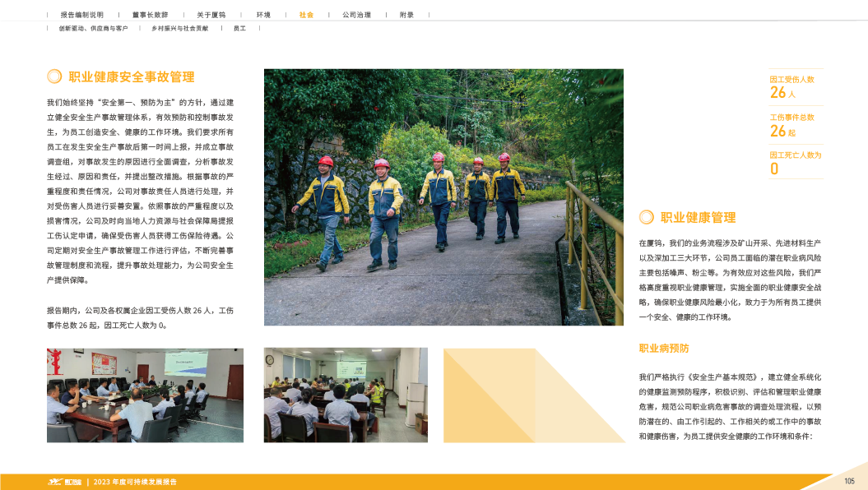
Task: Click the ring icon beside 职业健康安全事故管理
Action: [x=54, y=76]
